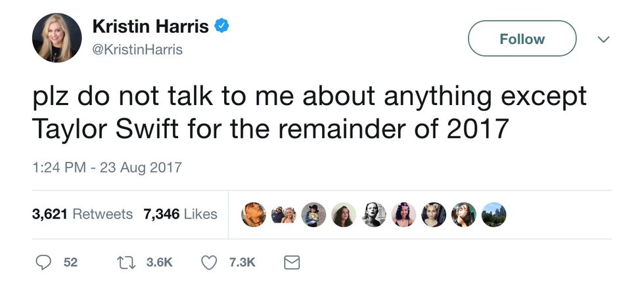This screenshot has width=644, height=281.
Task: Open the Kristin Harris display name link
Action: point(150,27)
